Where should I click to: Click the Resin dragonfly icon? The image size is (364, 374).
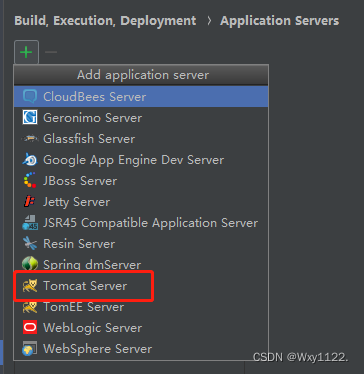30,244
